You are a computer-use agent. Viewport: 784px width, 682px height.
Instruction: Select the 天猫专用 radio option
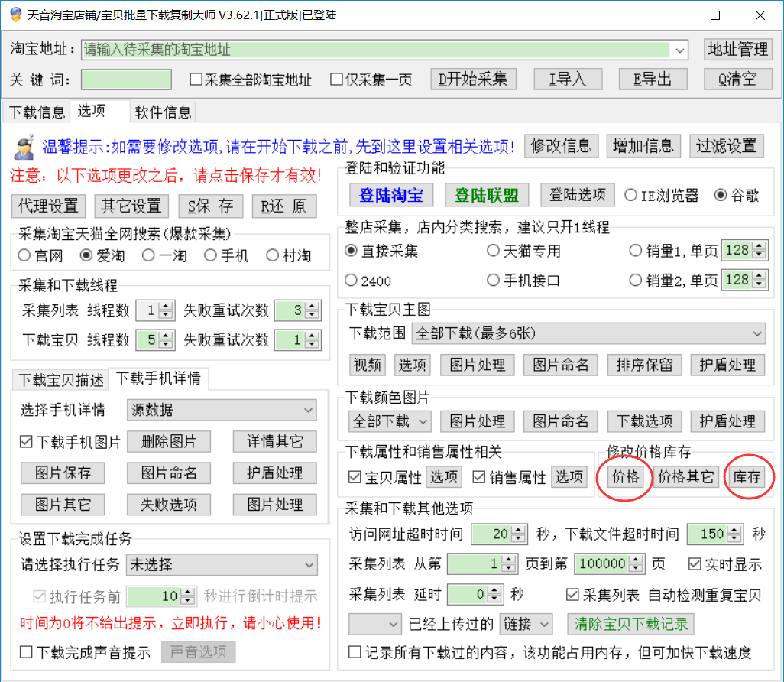coord(494,251)
